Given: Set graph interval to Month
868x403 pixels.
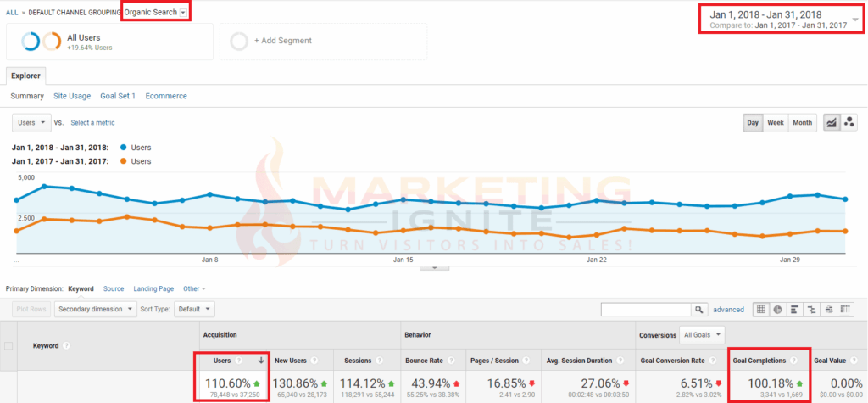Looking at the screenshot, I should click(x=802, y=123).
